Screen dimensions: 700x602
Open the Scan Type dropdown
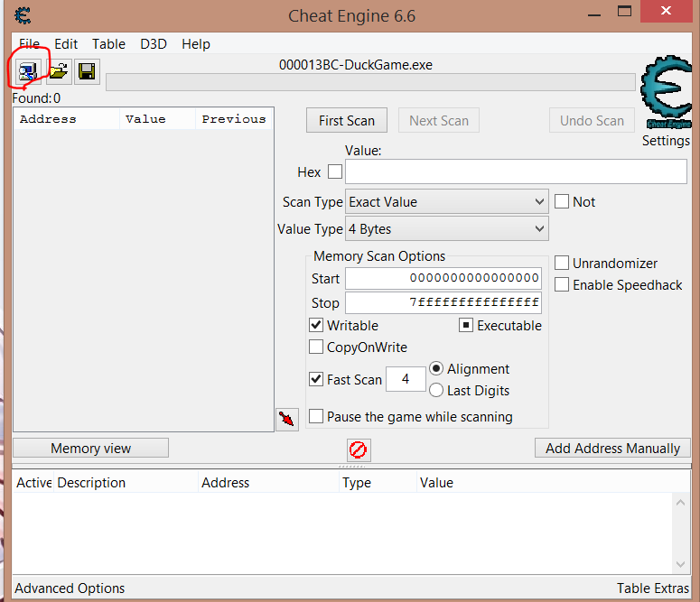click(447, 202)
